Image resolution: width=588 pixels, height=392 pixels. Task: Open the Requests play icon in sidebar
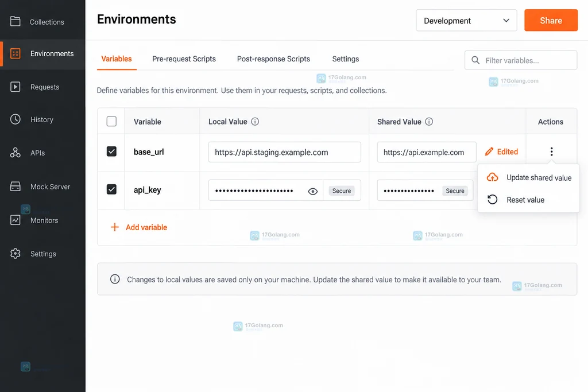pos(16,87)
